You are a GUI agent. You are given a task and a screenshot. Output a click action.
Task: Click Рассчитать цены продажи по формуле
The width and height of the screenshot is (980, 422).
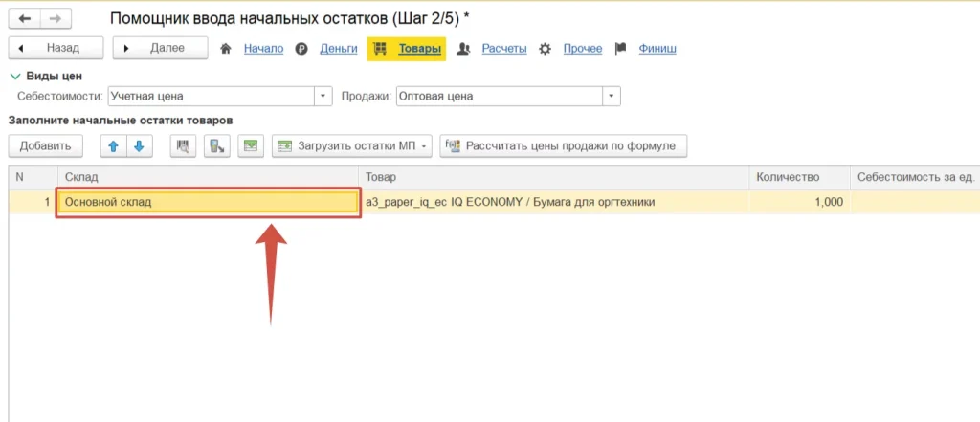(563, 146)
